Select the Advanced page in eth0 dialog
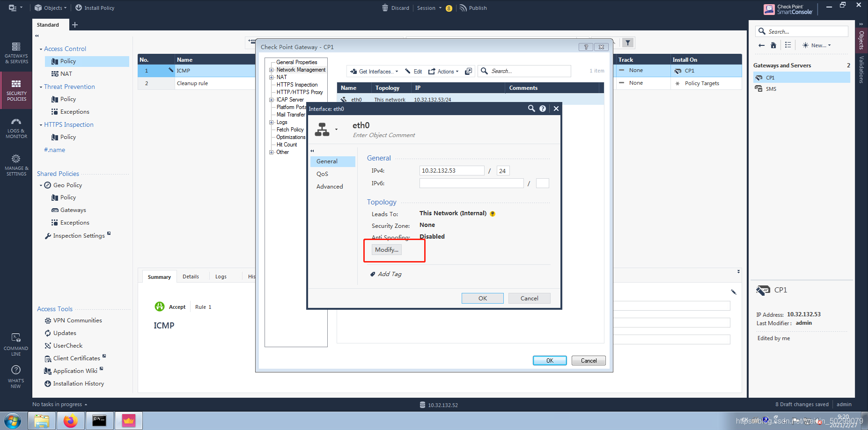This screenshot has height=430, width=868. tap(330, 187)
